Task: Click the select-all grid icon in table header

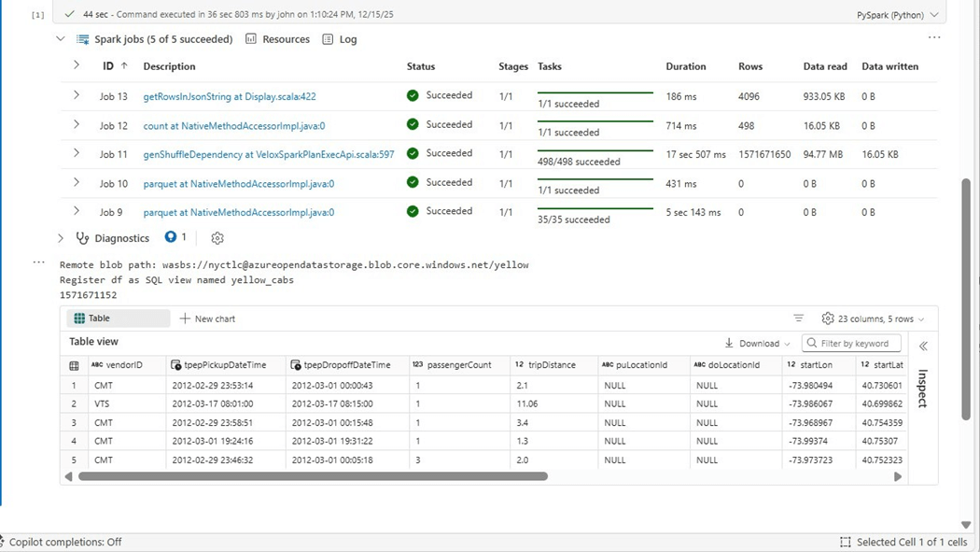Action: pyautogui.click(x=75, y=365)
